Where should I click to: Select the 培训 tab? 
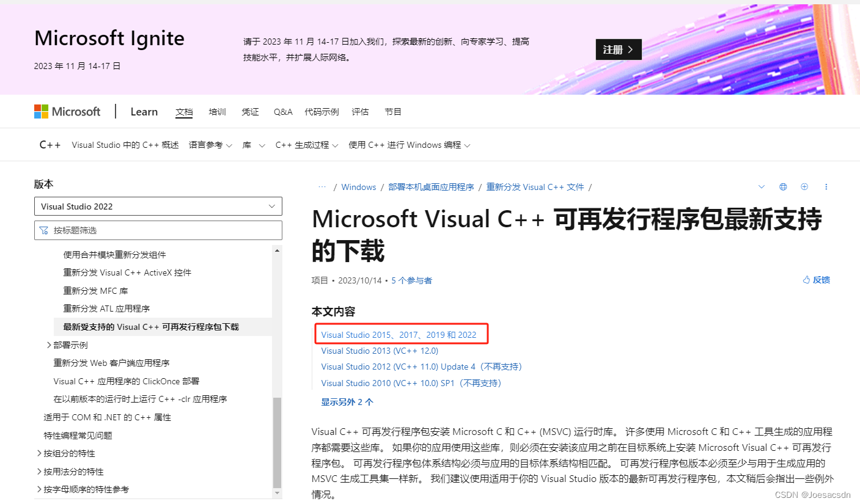[x=217, y=112]
